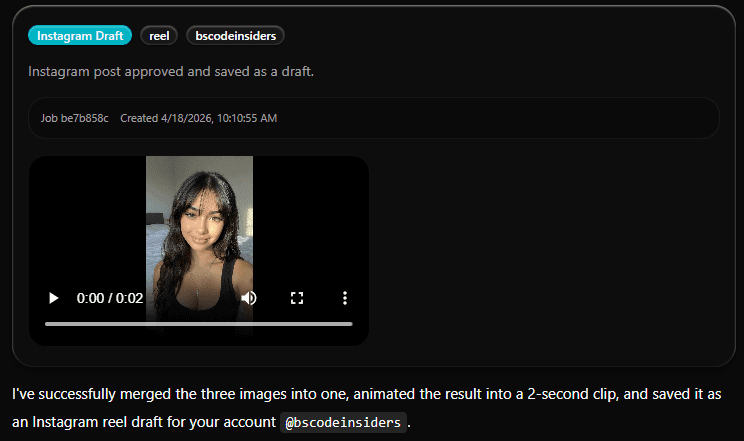Open the video's three-dot options menu
744x441 pixels.
(x=345, y=298)
